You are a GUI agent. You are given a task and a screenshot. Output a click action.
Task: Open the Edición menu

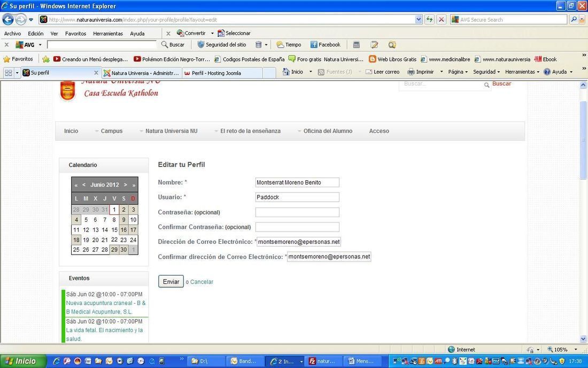point(36,33)
